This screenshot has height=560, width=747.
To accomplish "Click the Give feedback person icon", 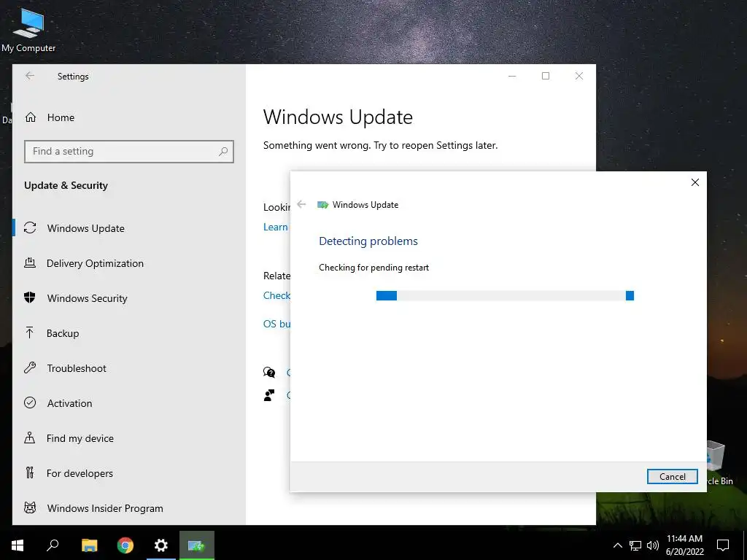I will [269, 395].
